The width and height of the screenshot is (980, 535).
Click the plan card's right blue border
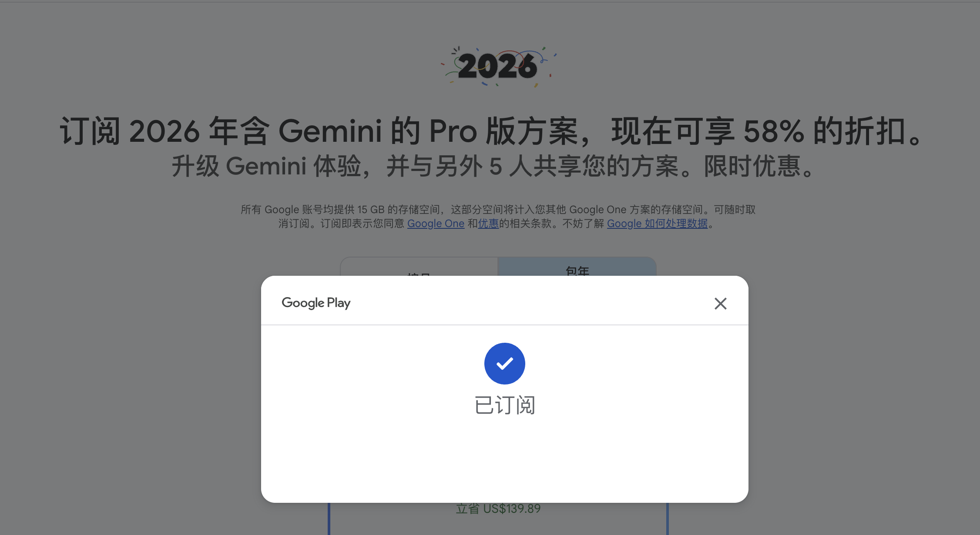pos(667,519)
